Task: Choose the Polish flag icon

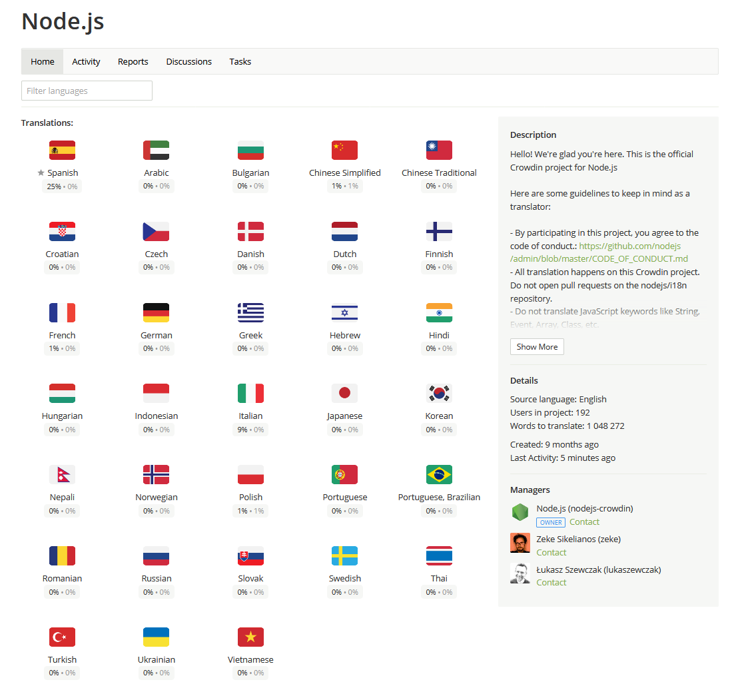Action: click(251, 475)
